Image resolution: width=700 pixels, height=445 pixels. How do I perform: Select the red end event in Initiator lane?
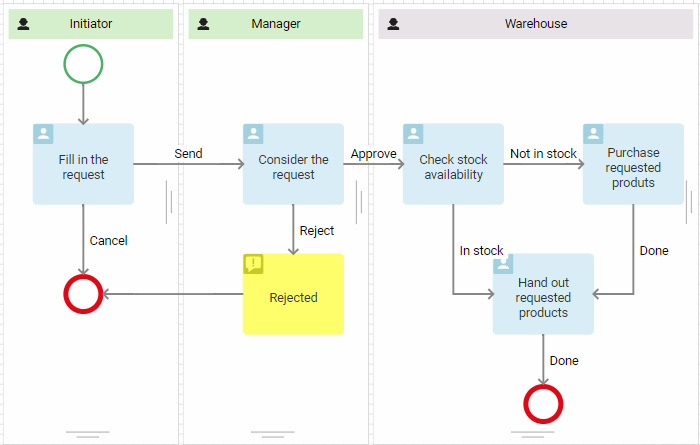(x=83, y=294)
